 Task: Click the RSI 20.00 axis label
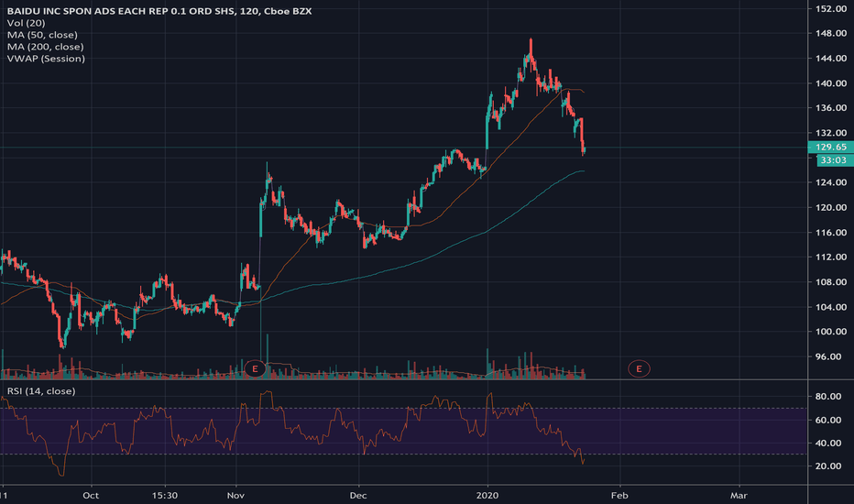tap(828, 466)
